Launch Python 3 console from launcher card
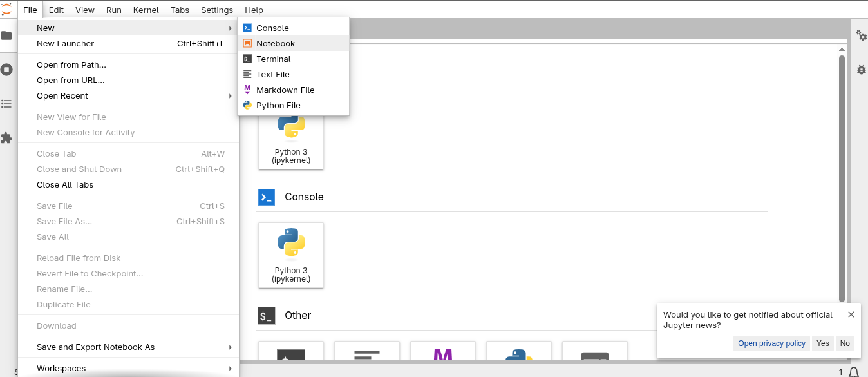868x377 pixels. coord(291,255)
